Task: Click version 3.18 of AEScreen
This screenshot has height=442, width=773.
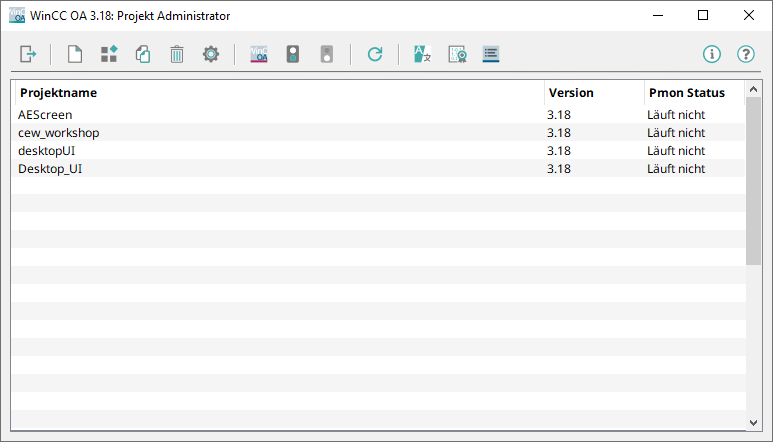Action: point(559,115)
